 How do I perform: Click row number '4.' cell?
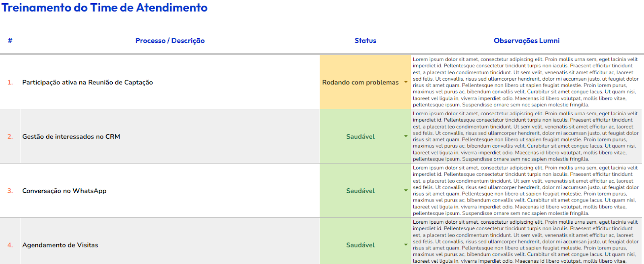(x=10, y=245)
